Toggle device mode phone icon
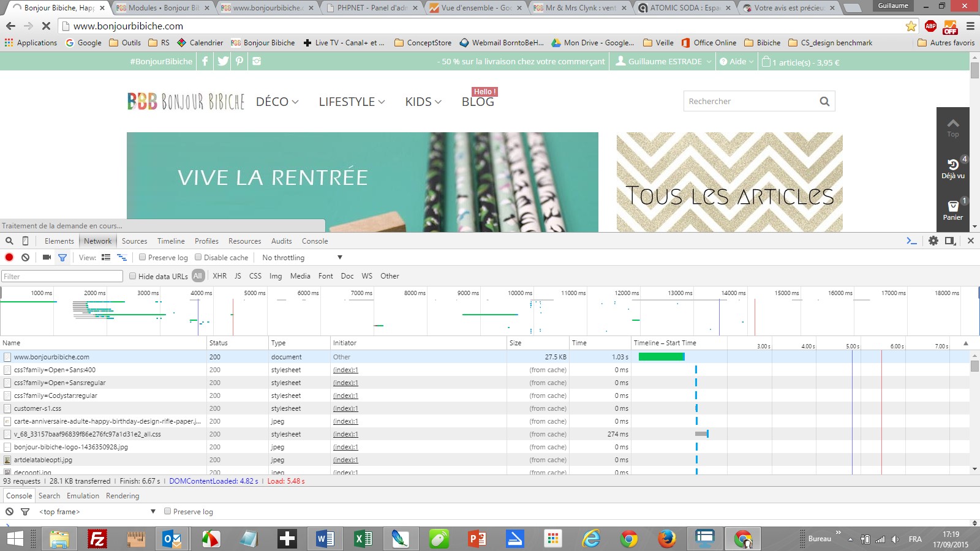 tap(25, 241)
